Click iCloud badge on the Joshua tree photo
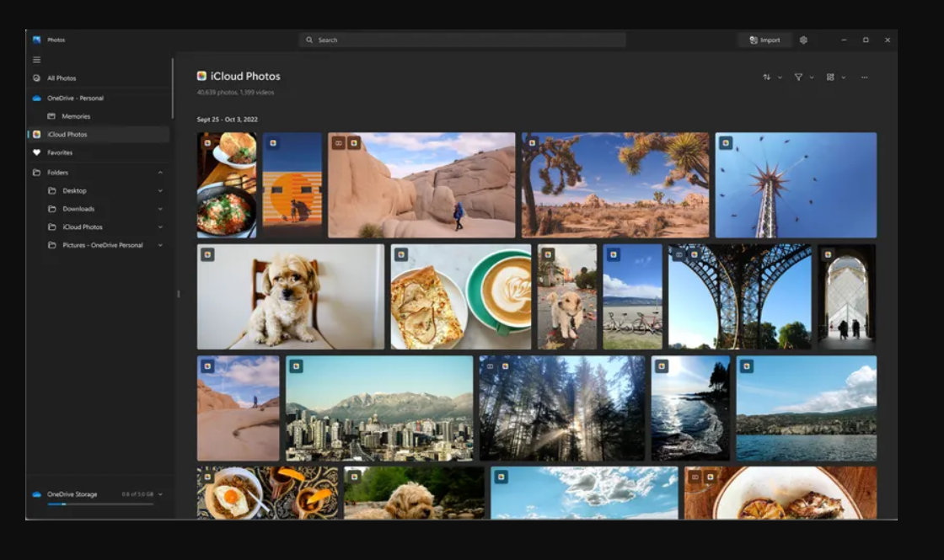 (532, 143)
